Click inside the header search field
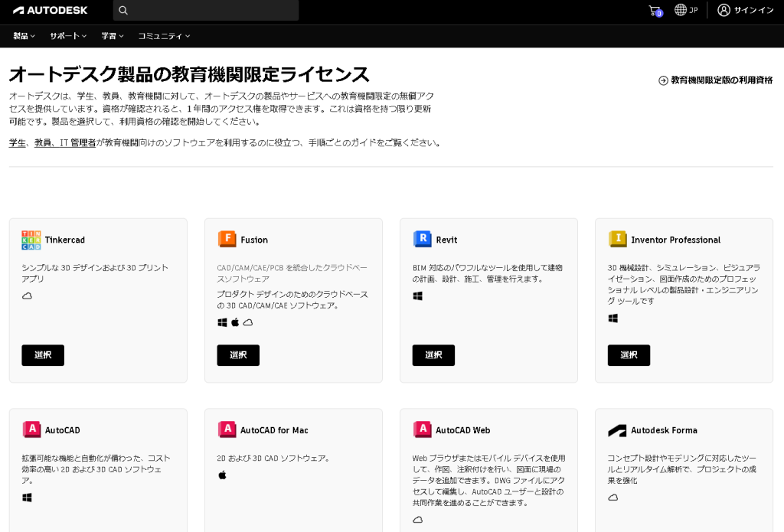 211,11
